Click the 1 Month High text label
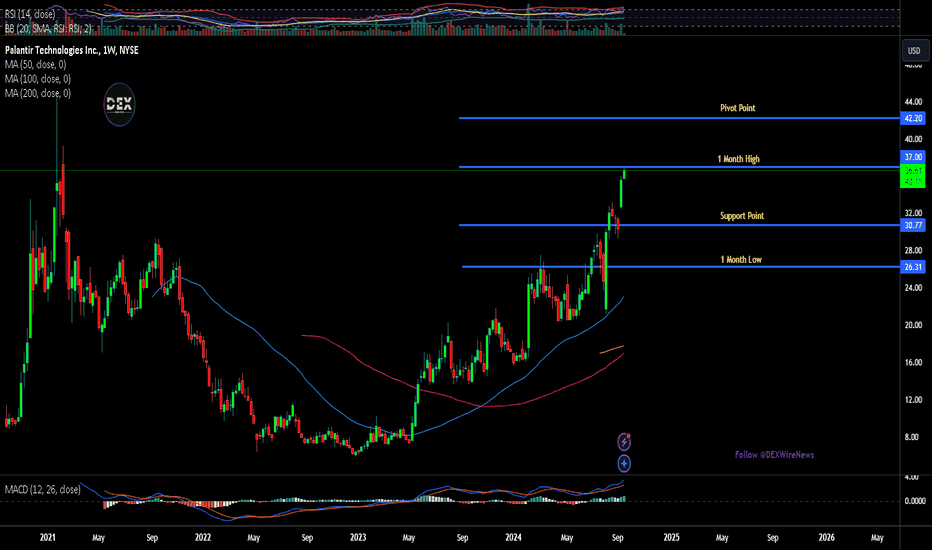 click(738, 159)
